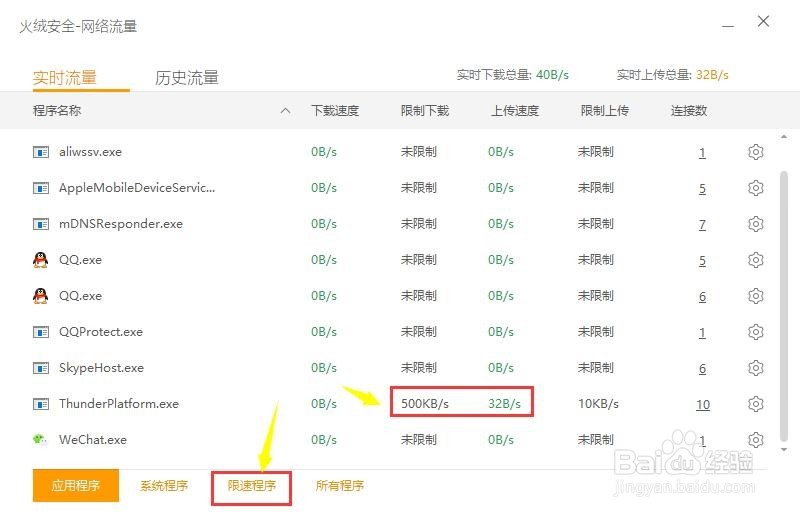Sort by 上传速度 column header

pyautogui.click(x=515, y=110)
